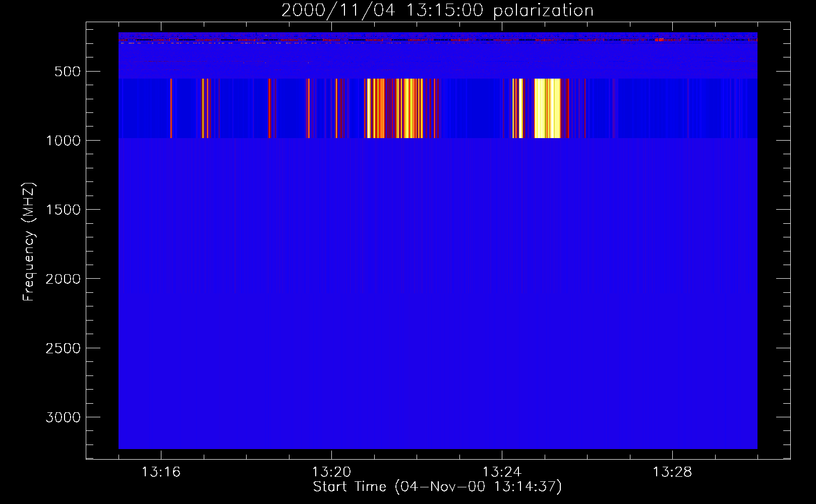
Task: Select the 13:24 time tick label
Action: point(502,472)
